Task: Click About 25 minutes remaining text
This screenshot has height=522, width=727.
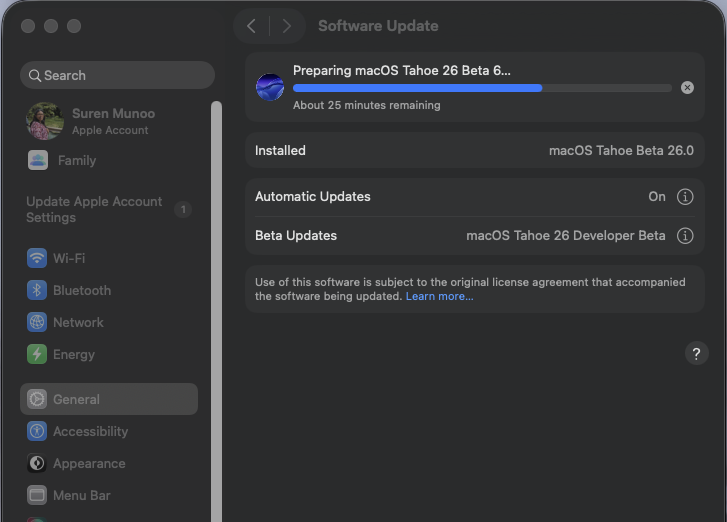Action: pos(366,105)
